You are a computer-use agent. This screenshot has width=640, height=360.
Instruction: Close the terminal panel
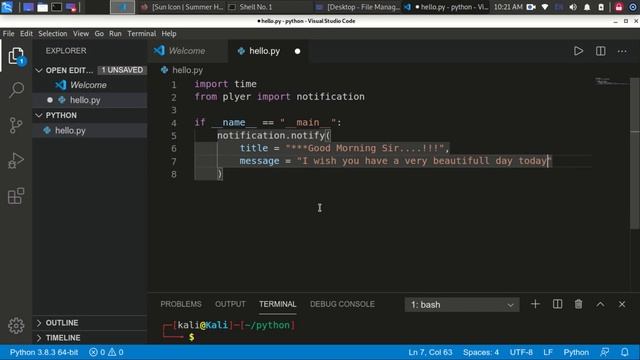tap(622, 304)
